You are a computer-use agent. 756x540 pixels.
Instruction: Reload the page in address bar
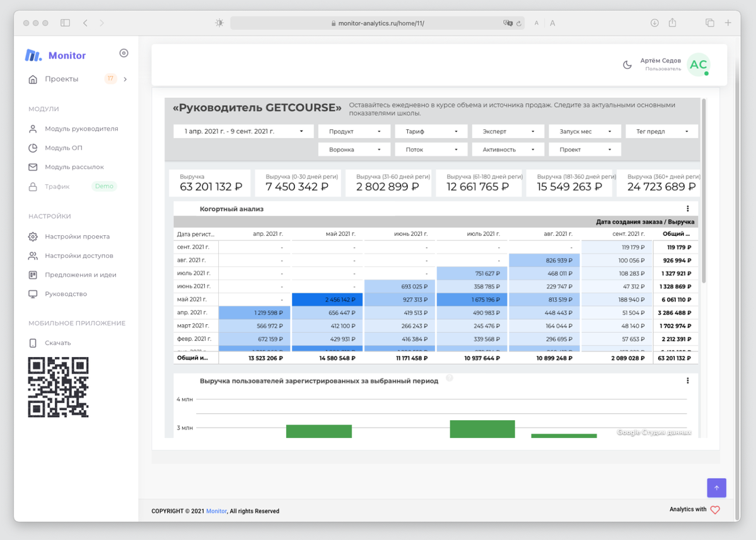tap(519, 23)
